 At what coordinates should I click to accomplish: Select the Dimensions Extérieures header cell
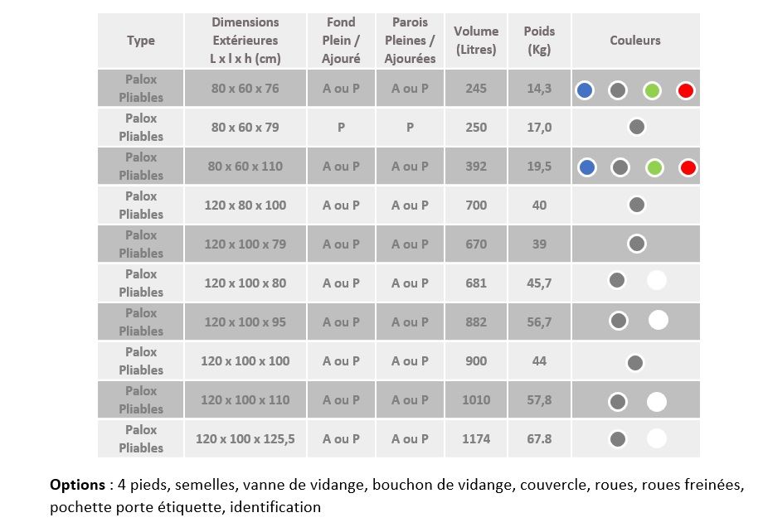pos(245,41)
